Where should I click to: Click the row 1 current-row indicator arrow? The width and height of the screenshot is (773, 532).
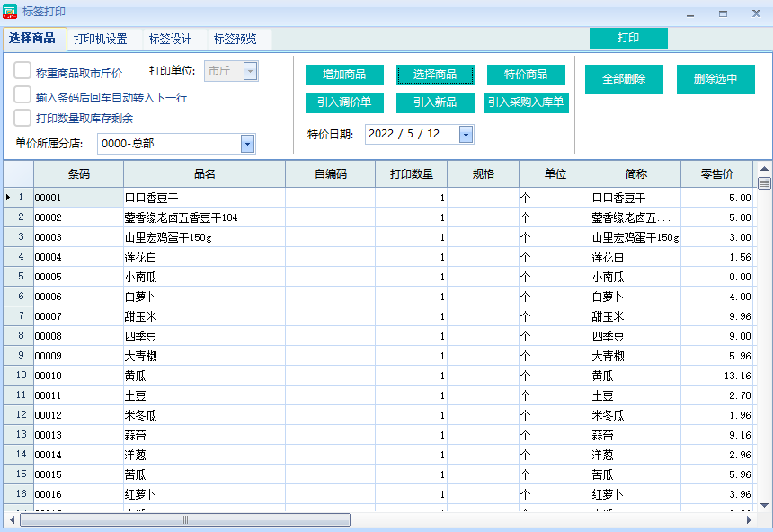coord(8,197)
